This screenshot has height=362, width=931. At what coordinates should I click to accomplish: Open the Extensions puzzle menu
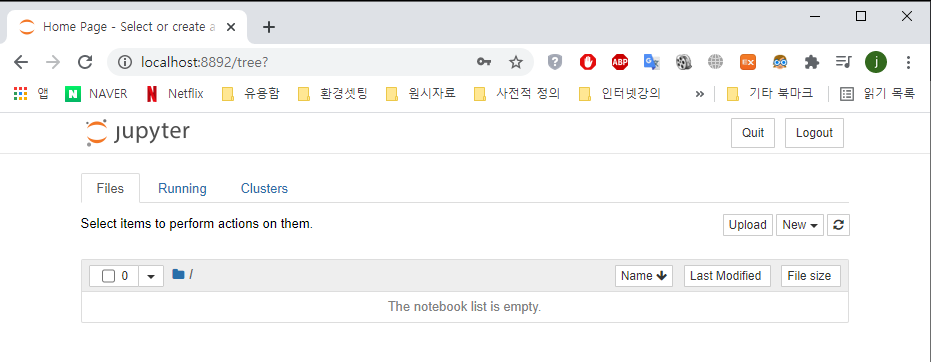[x=812, y=62]
